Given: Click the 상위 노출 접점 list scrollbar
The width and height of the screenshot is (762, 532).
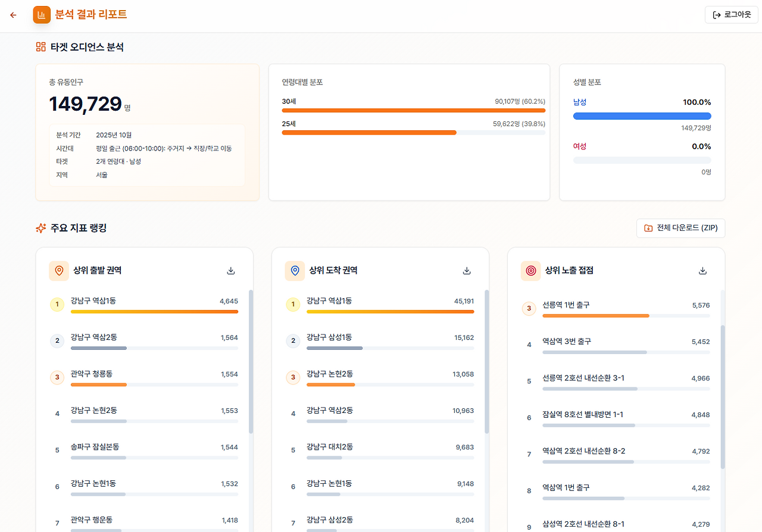Looking at the screenshot, I should (x=722, y=397).
